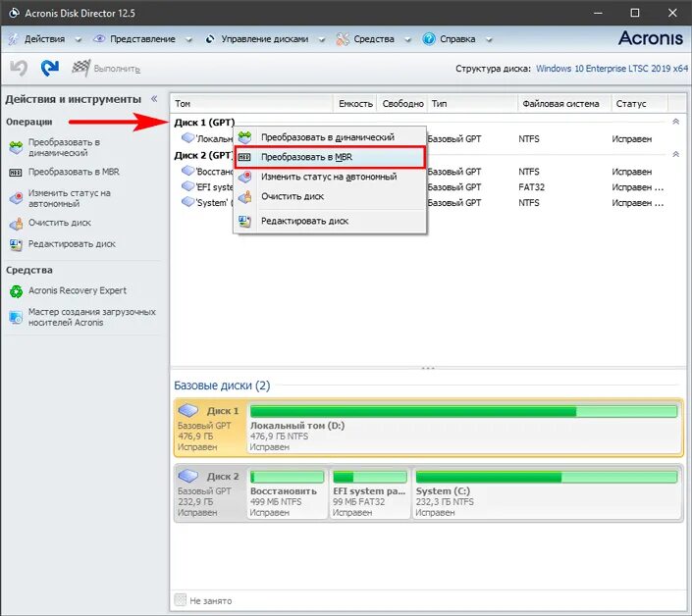Click sidebar icon Изменить статус на автономный

tap(17, 198)
